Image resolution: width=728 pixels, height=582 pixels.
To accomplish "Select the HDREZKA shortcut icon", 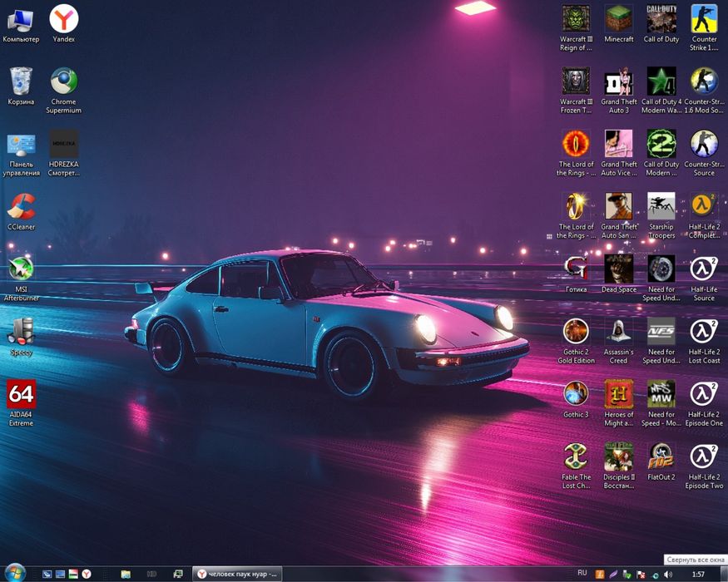I will point(63,155).
